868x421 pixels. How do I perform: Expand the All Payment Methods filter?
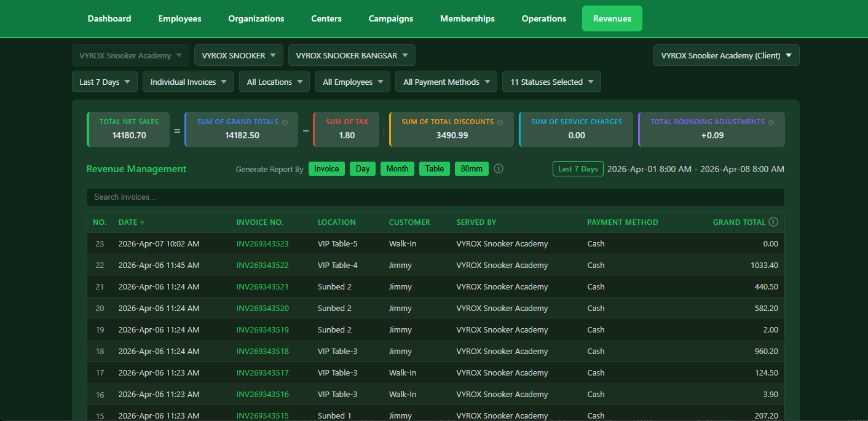446,81
